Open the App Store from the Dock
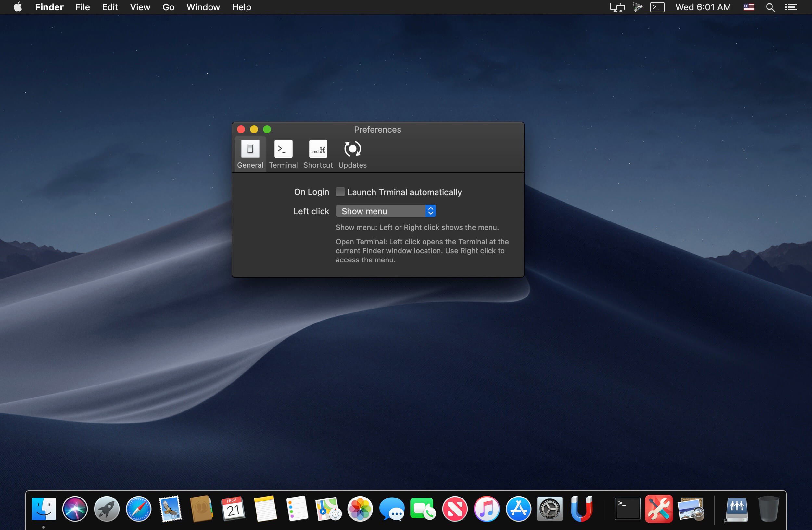Screen dimensions: 812x530 click(518, 509)
